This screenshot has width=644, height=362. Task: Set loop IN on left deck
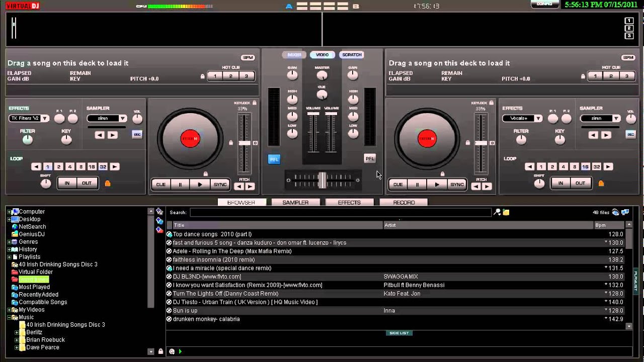(67, 183)
